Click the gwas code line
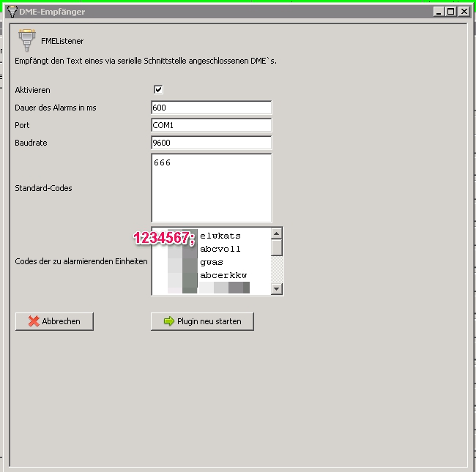Image resolution: width=476 pixels, height=472 pixels. click(212, 262)
